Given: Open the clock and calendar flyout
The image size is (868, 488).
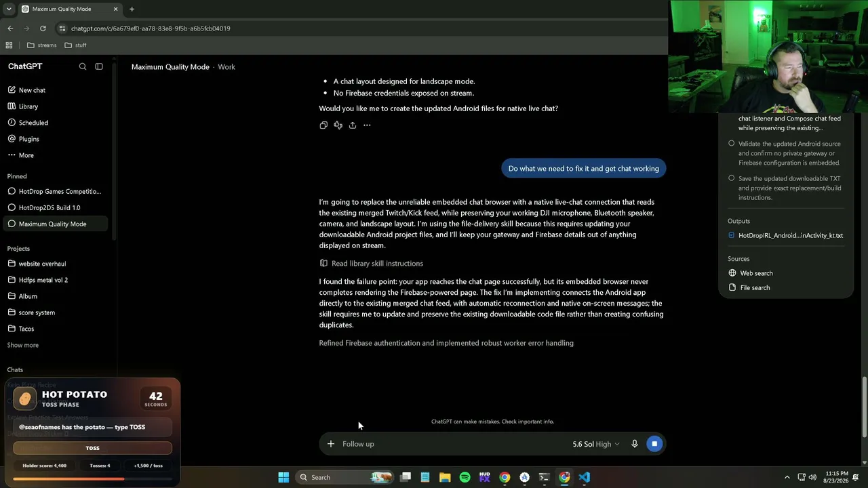Looking at the screenshot, I should tap(837, 477).
